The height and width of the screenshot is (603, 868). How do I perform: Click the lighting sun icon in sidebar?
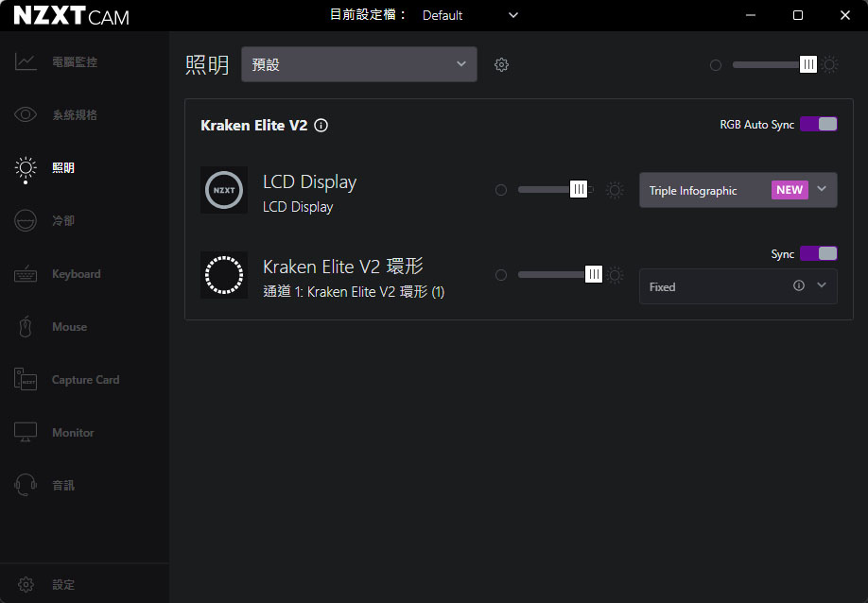click(26, 167)
